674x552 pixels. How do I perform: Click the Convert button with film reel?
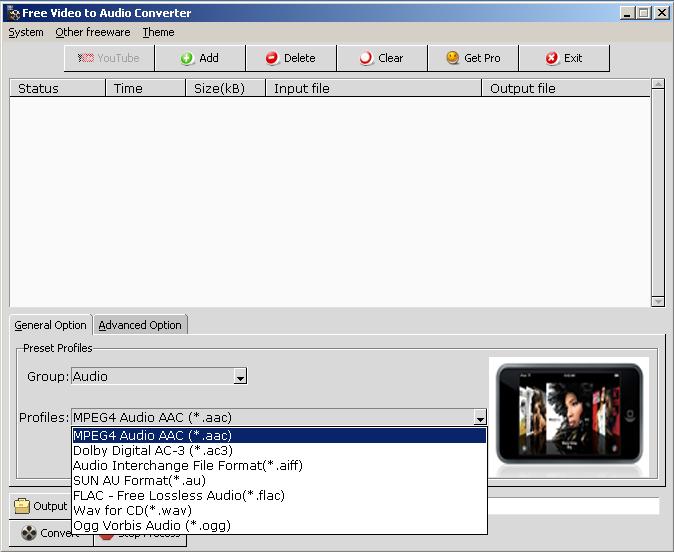coord(50,533)
